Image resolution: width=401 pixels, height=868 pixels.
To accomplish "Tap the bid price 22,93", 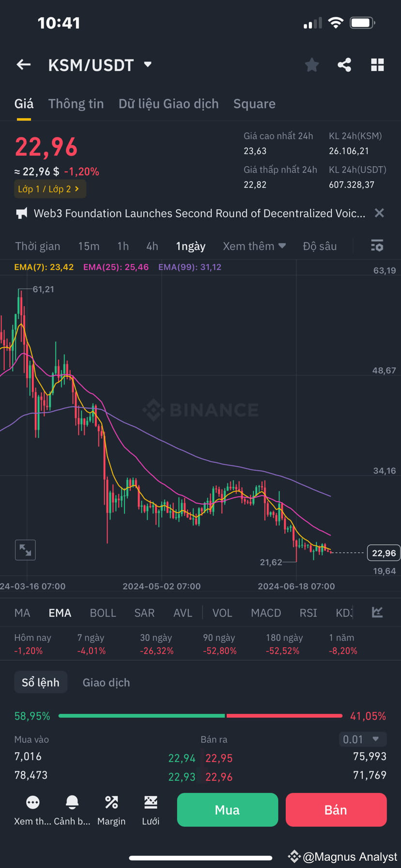I will tap(182, 777).
